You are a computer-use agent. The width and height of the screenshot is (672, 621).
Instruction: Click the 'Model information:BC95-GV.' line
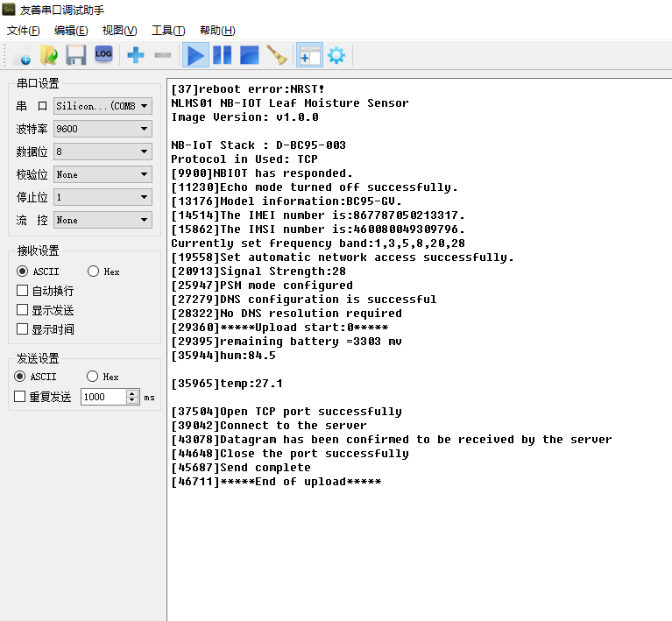pyautogui.click(x=286, y=201)
